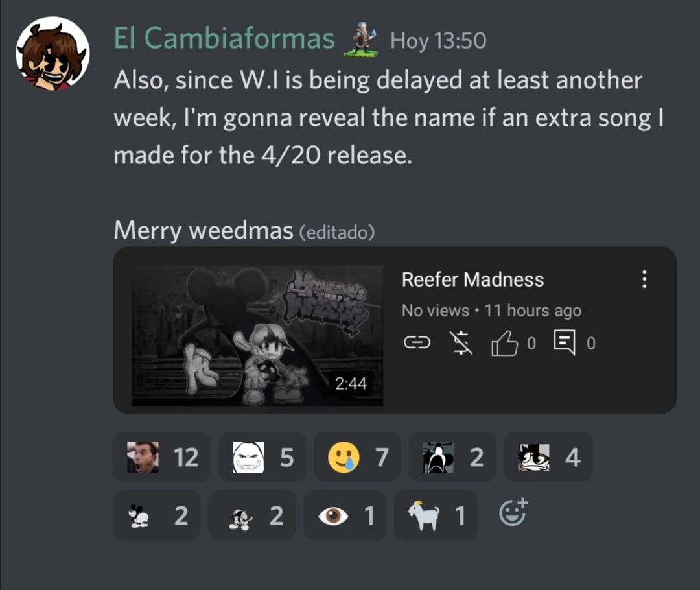The height and width of the screenshot is (590, 700).
Task: Toggle the shocked face reaction with 12
Action: pyautogui.click(x=162, y=457)
